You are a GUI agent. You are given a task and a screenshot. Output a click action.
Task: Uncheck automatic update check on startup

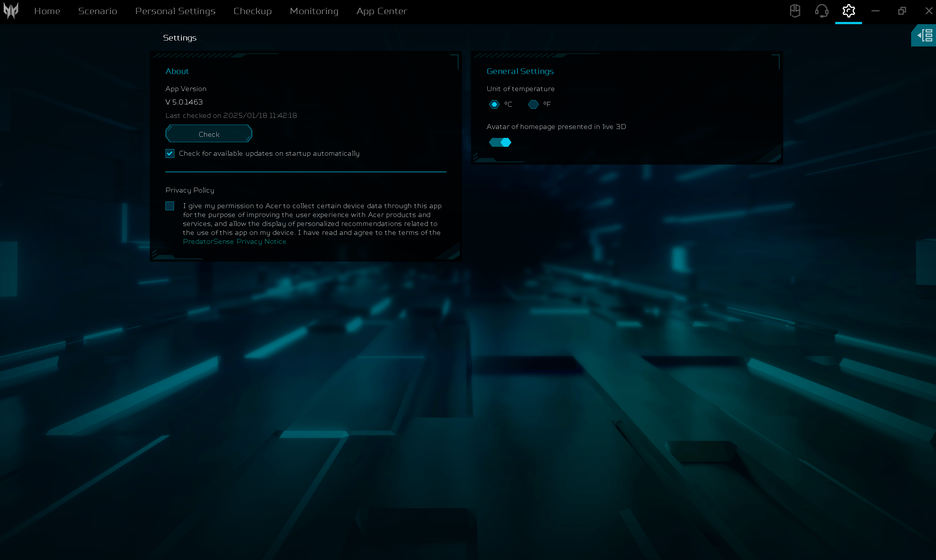click(x=170, y=153)
